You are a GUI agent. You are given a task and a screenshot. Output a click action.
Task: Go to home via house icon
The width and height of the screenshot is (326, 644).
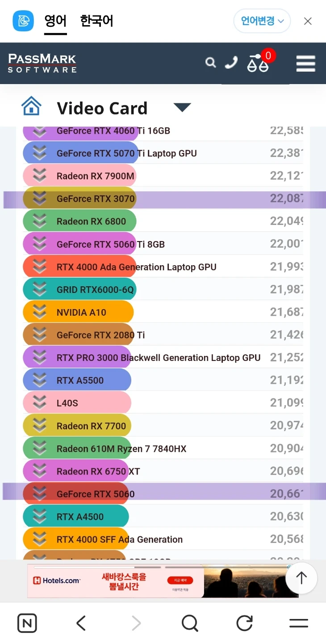(x=31, y=106)
